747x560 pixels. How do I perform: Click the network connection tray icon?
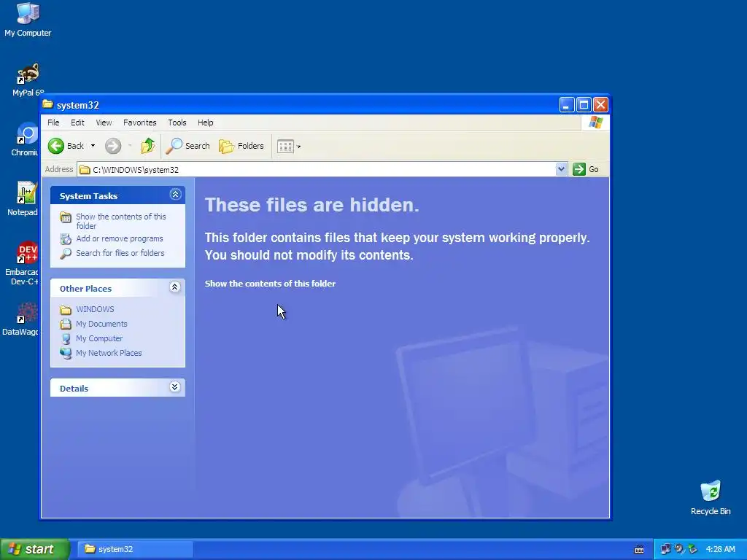coord(665,549)
